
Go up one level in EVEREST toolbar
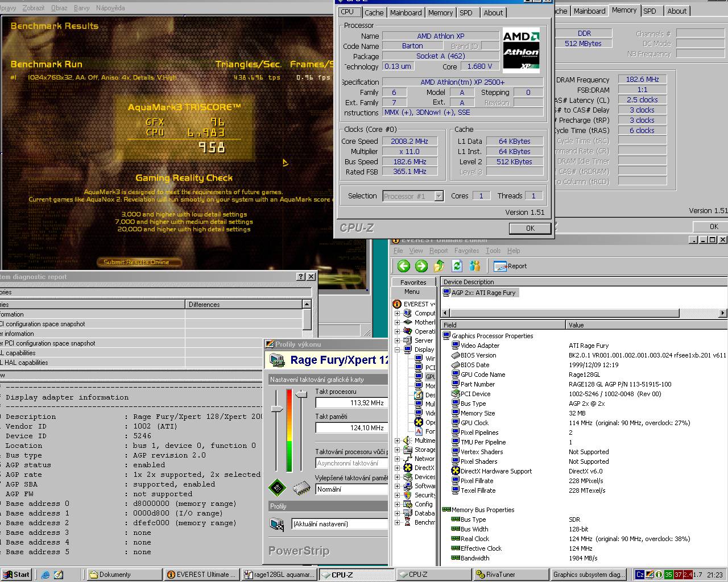(439, 266)
